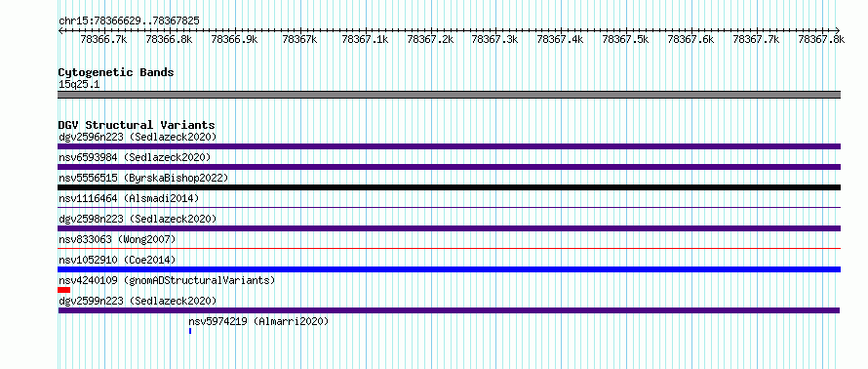Screen dimensions: 868x369
Task: Click the 78367.4k ruler tick label
Action: coord(560,39)
